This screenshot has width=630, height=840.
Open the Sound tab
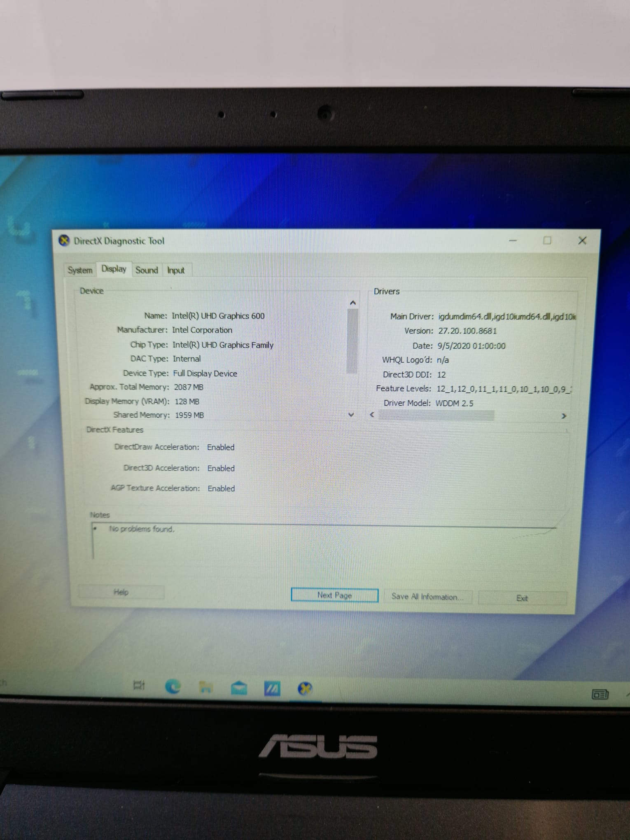(x=147, y=270)
